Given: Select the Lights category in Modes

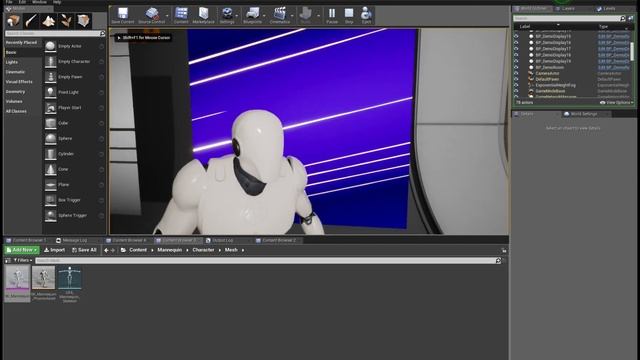Looking at the screenshot, I should (12, 62).
